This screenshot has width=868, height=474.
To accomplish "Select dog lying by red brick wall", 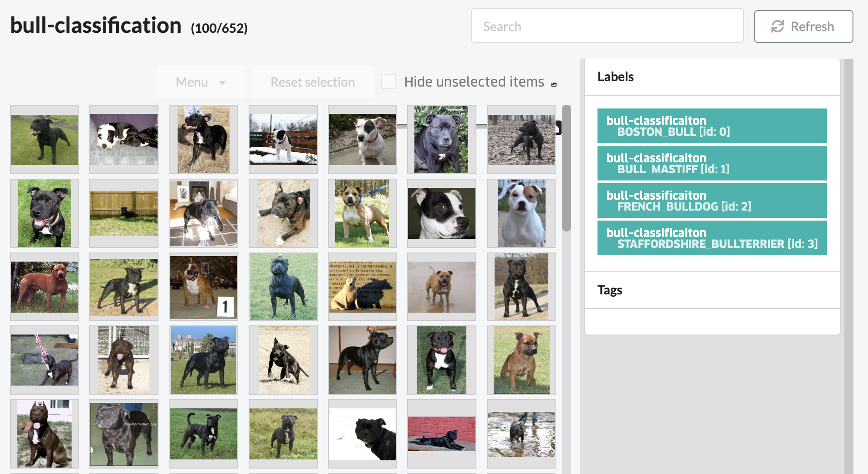I will (442, 434).
